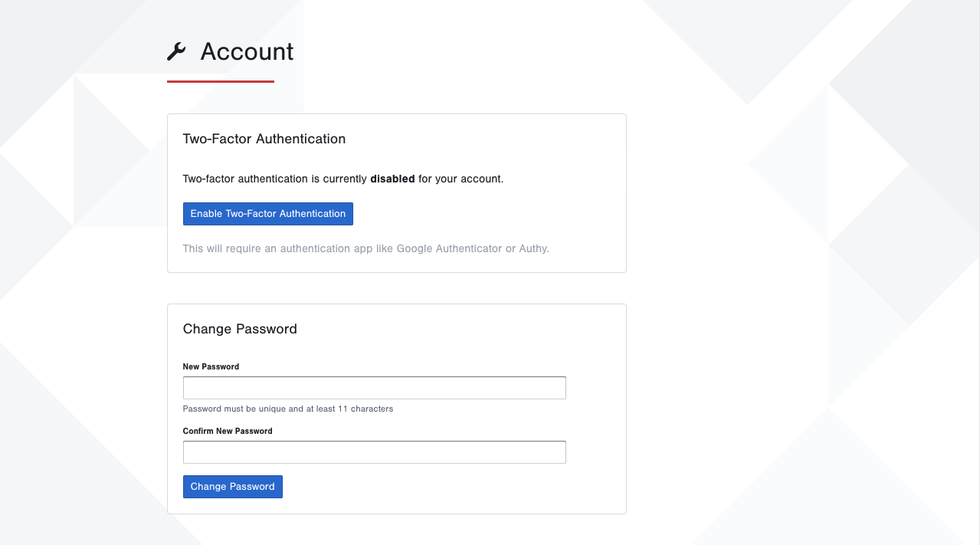Click the password length requirement hint

click(x=288, y=409)
